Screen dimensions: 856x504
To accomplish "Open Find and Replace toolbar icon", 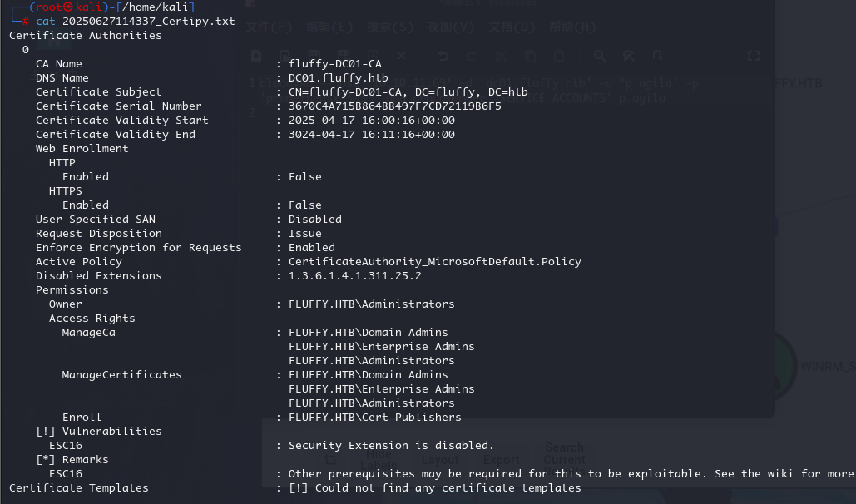I will pos(628,56).
